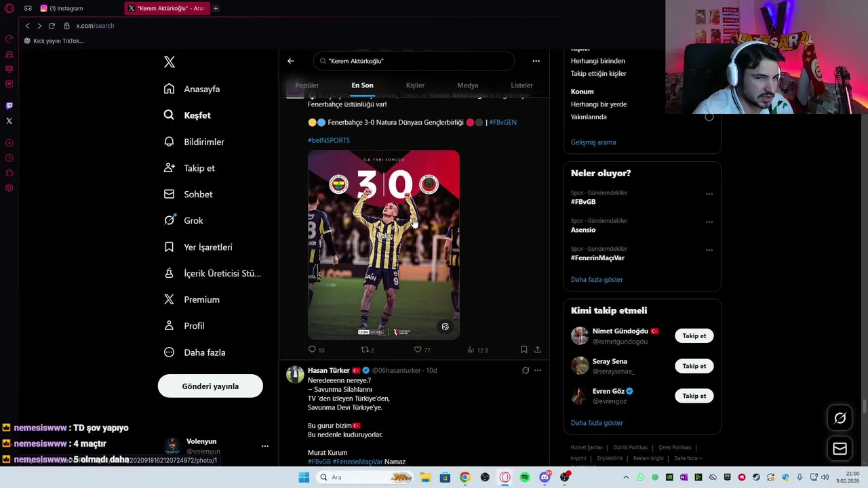Open Chrome from the taskbar

[x=465, y=477]
